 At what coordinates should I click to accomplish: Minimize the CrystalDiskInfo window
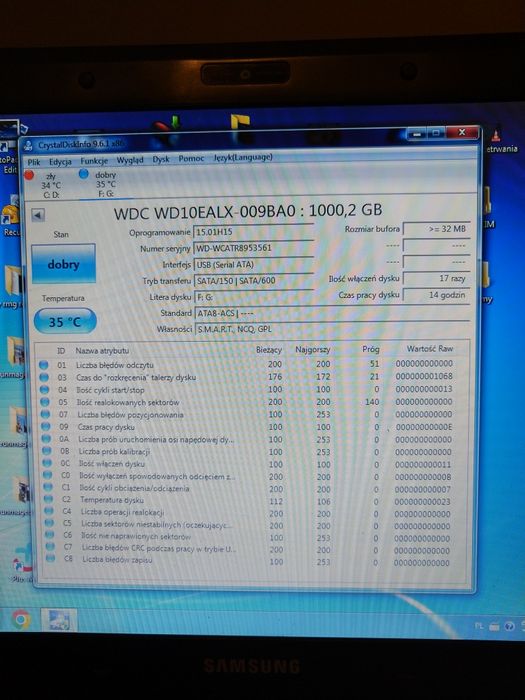pyautogui.click(x=416, y=133)
